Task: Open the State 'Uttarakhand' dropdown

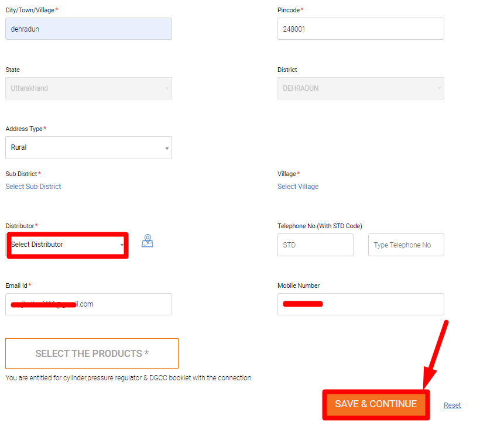Action: [88, 88]
